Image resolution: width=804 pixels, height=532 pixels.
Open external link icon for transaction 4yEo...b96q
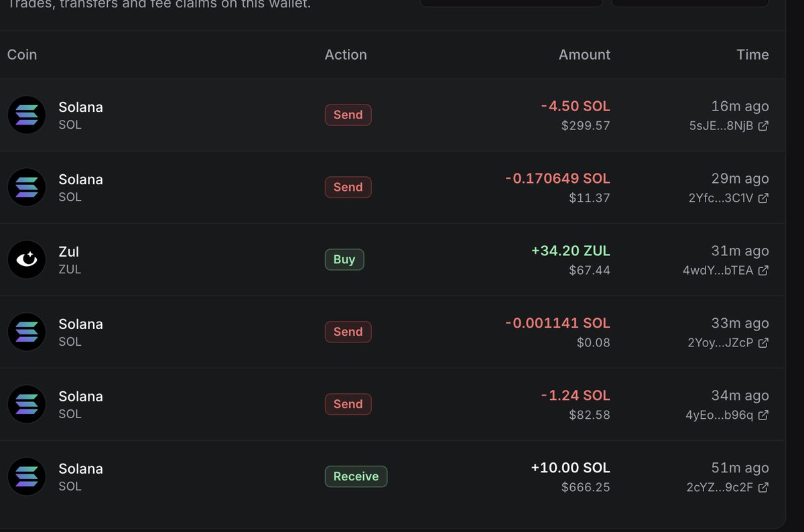[763, 415]
